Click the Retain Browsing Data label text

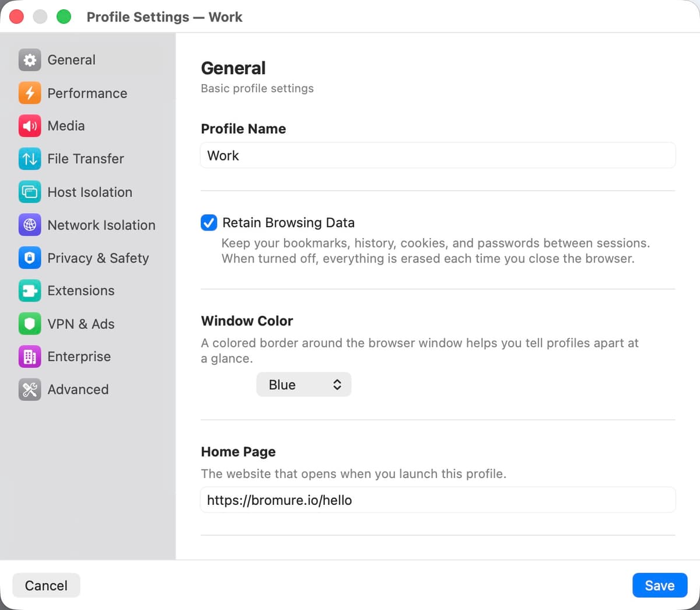(288, 222)
